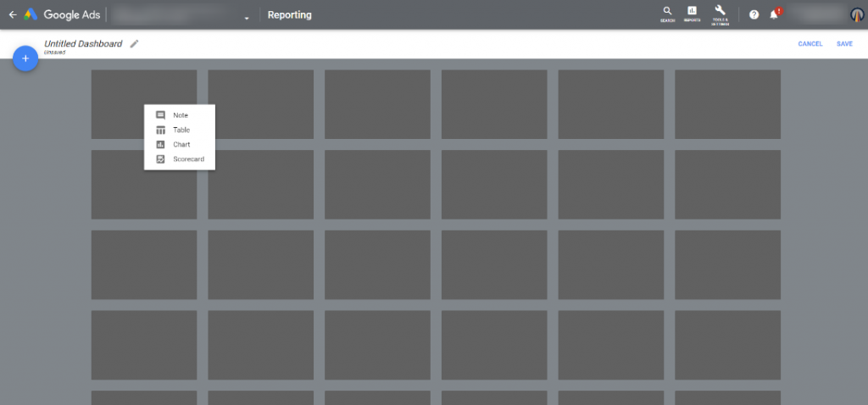Click the back arrow beside Google Ads logo
Viewport: 868px width, 405px height.
pyautogui.click(x=12, y=14)
